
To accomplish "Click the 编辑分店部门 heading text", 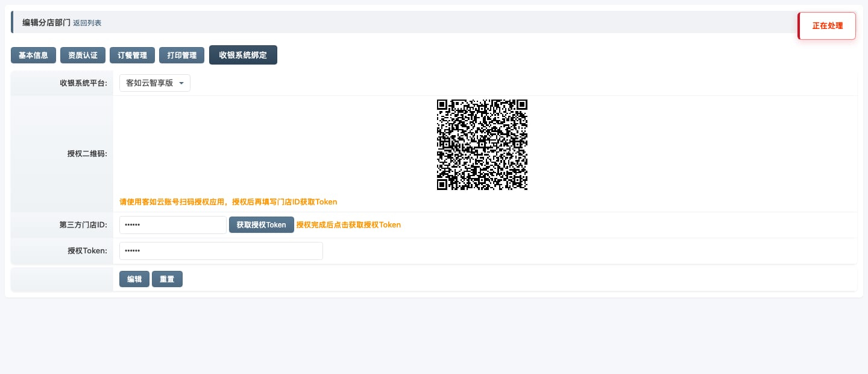I will [x=46, y=22].
